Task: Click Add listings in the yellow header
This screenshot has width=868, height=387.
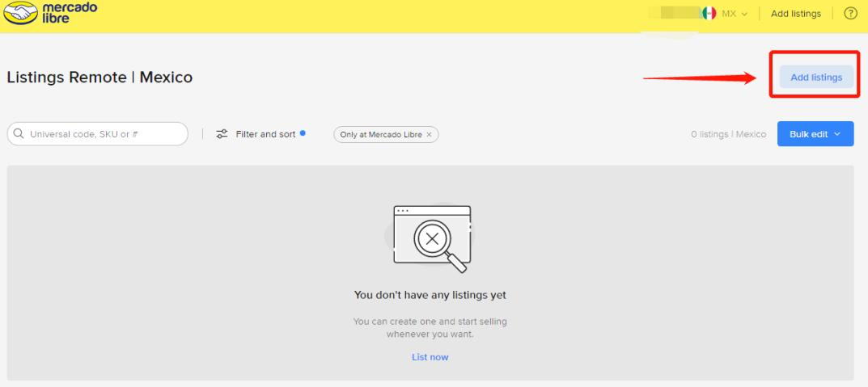Action: click(x=795, y=14)
